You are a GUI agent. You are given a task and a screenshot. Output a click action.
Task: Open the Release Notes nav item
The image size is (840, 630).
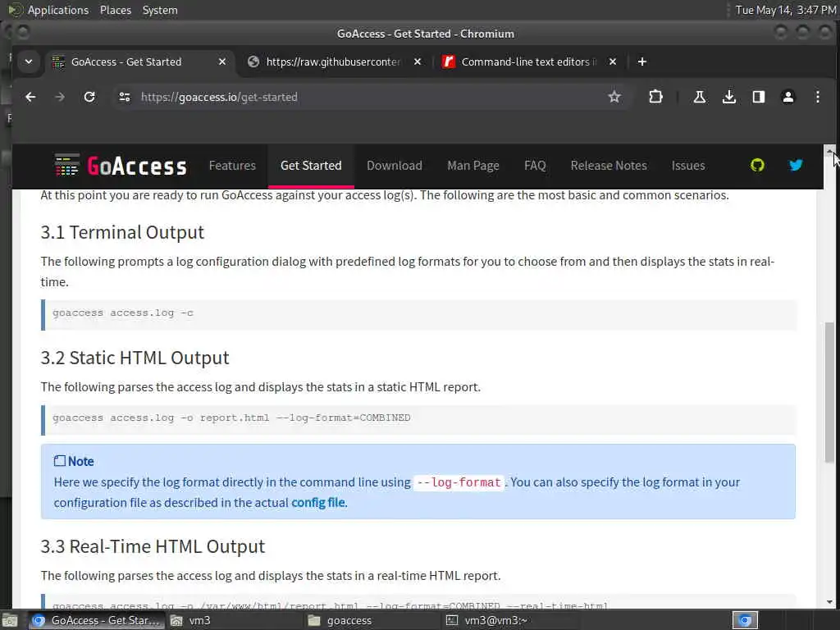click(x=609, y=166)
